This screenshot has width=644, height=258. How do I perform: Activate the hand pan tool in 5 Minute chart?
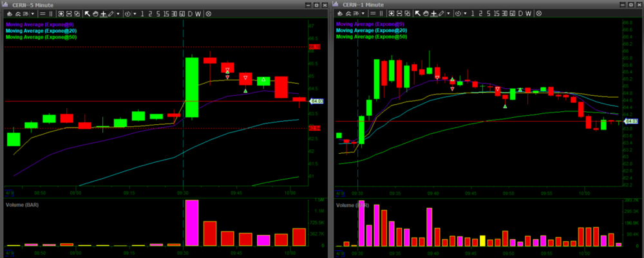(95, 14)
